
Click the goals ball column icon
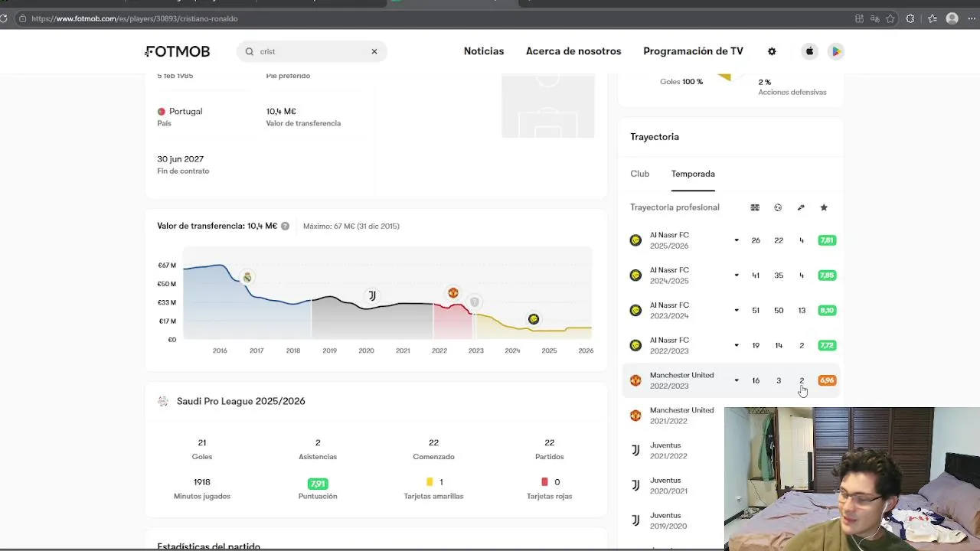778,207
